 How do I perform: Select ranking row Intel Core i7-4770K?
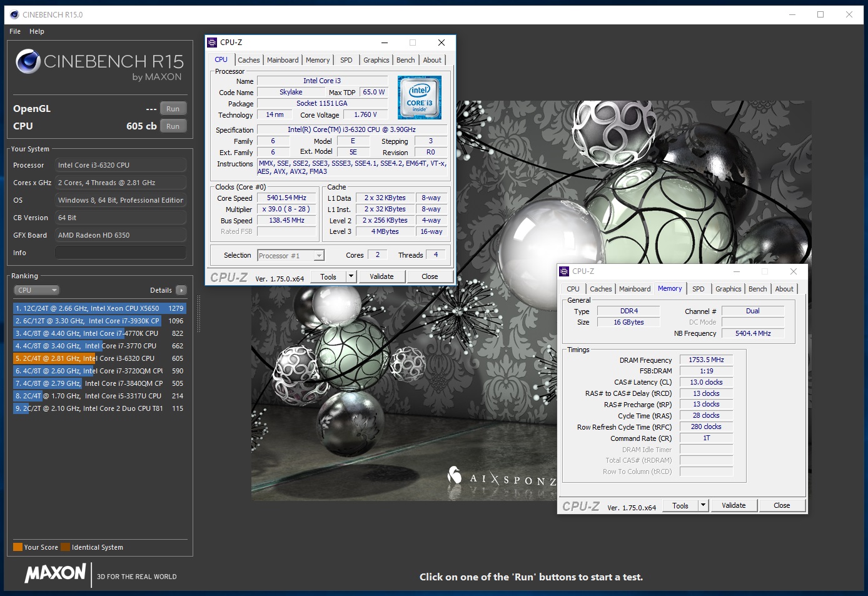99,333
